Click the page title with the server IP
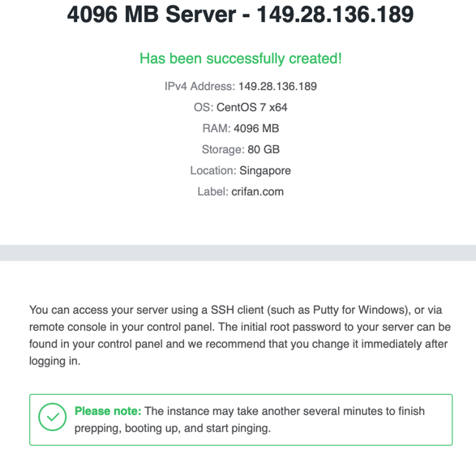 [x=240, y=15]
